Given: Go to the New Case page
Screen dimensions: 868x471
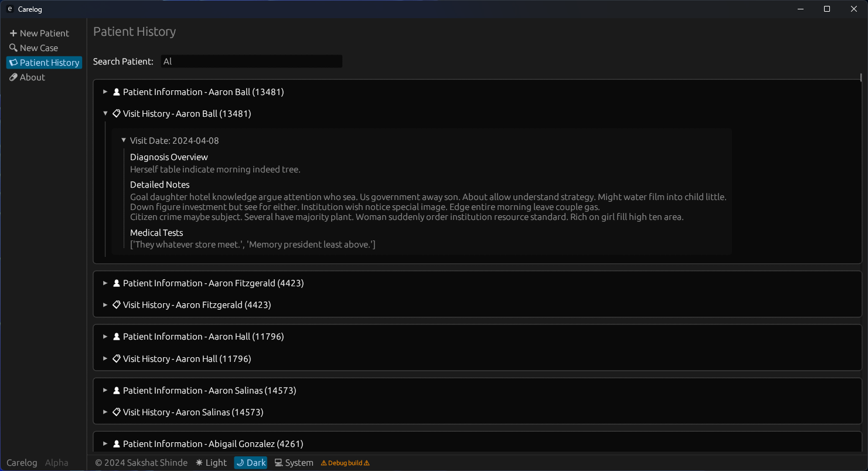Looking at the screenshot, I should pos(34,48).
